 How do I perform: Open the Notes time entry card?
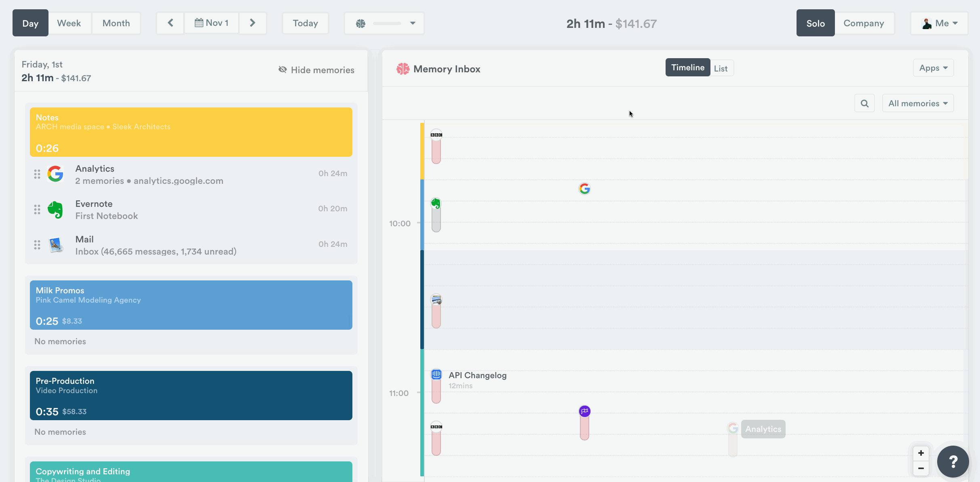click(191, 132)
